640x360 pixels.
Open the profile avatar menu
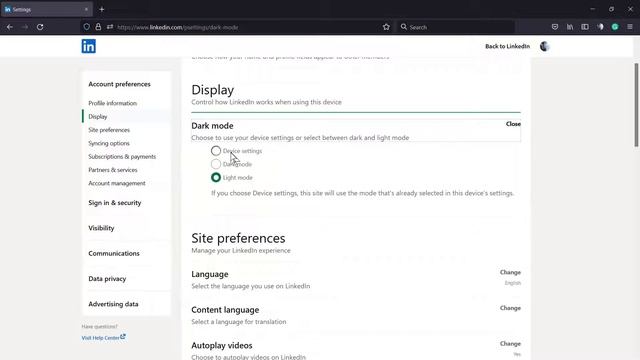pos(544,46)
